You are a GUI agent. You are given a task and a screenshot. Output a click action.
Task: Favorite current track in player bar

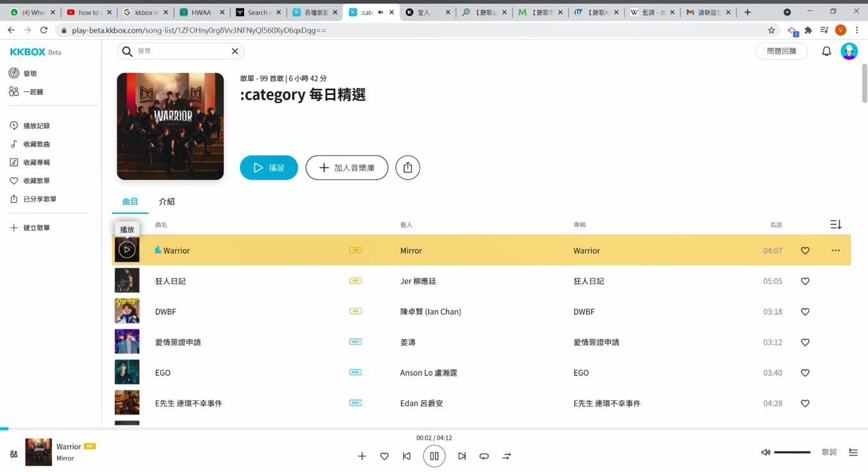pos(384,456)
